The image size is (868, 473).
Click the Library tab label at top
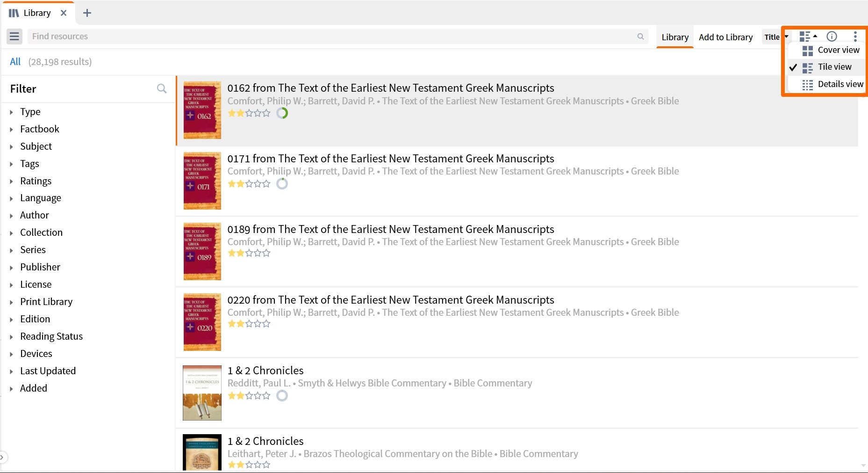[37, 13]
